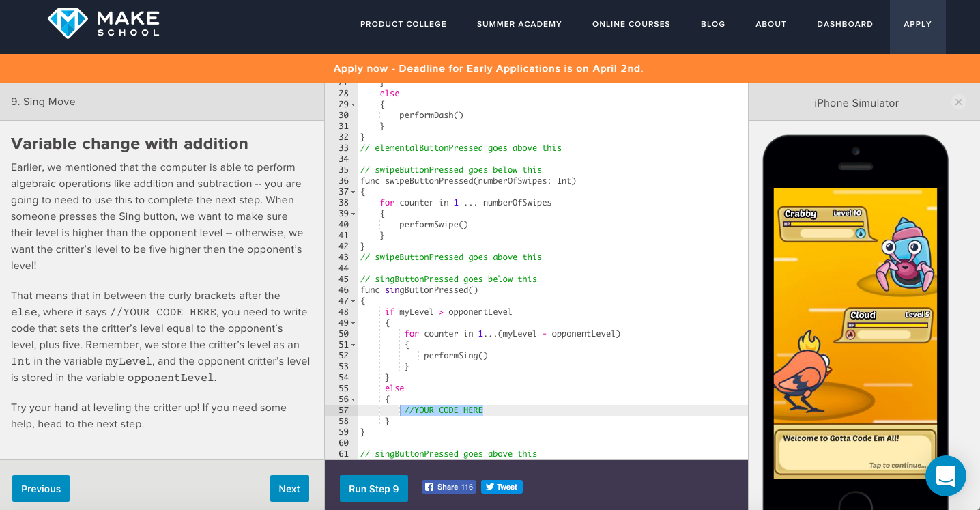Click the fire element icon on Cloud's card
This screenshot has width=980, height=510.
coord(850,335)
